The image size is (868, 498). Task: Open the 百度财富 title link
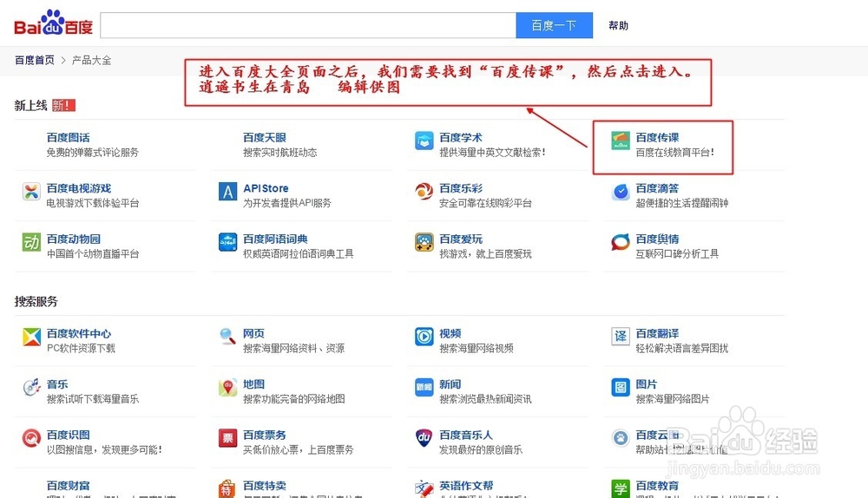[x=68, y=485]
